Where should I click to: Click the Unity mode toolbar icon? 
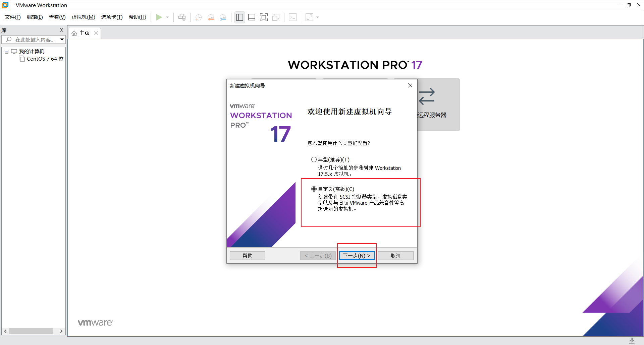click(x=276, y=17)
